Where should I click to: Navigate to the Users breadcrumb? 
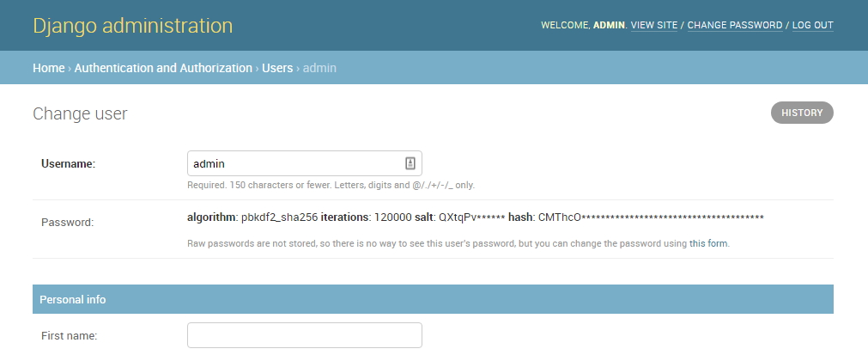[277, 68]
